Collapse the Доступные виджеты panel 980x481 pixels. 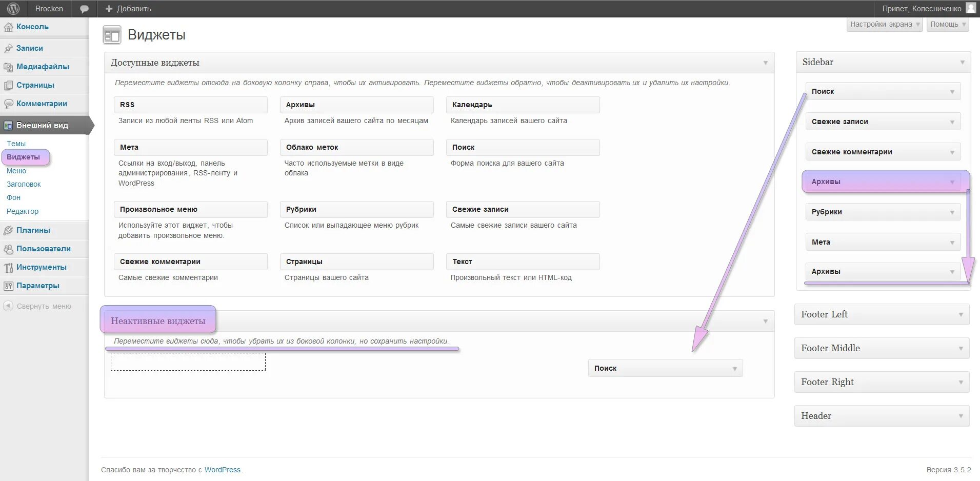(765, 63)
